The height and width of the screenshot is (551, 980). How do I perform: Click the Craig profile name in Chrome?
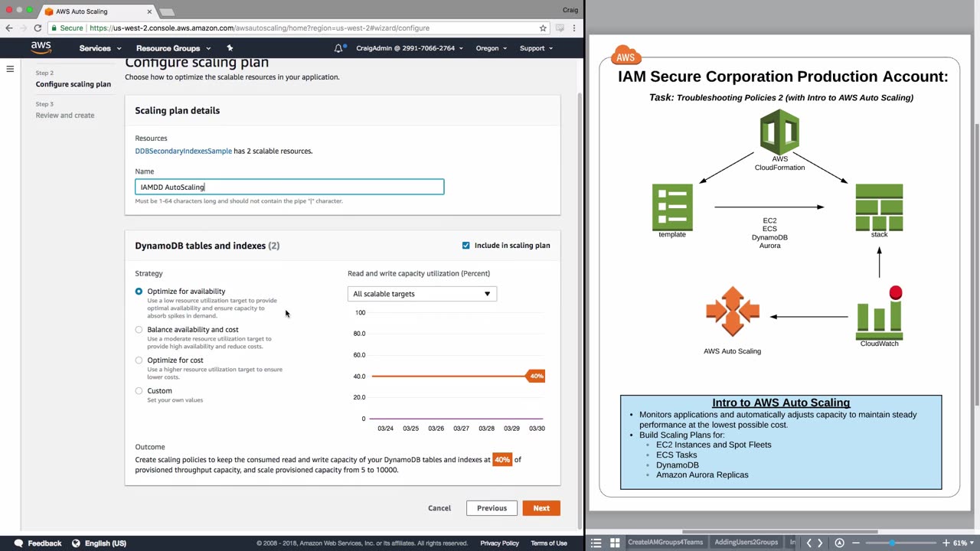570,10
